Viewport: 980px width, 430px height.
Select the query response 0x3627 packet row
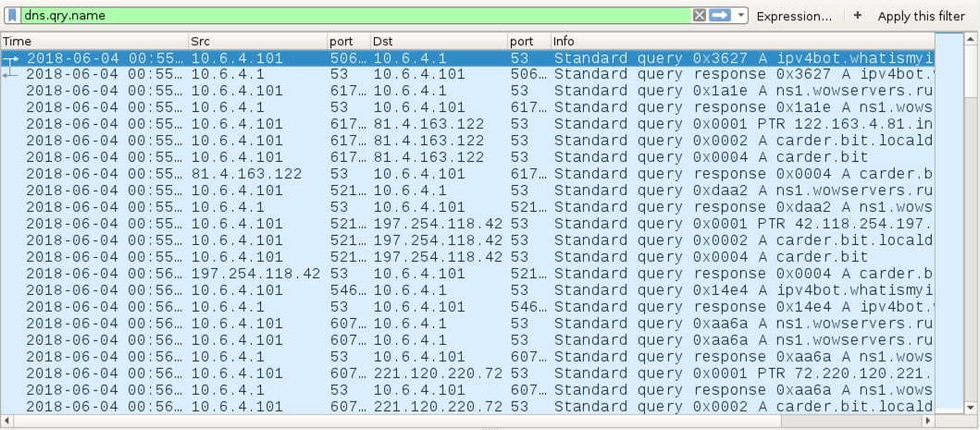tap(467, 74)
